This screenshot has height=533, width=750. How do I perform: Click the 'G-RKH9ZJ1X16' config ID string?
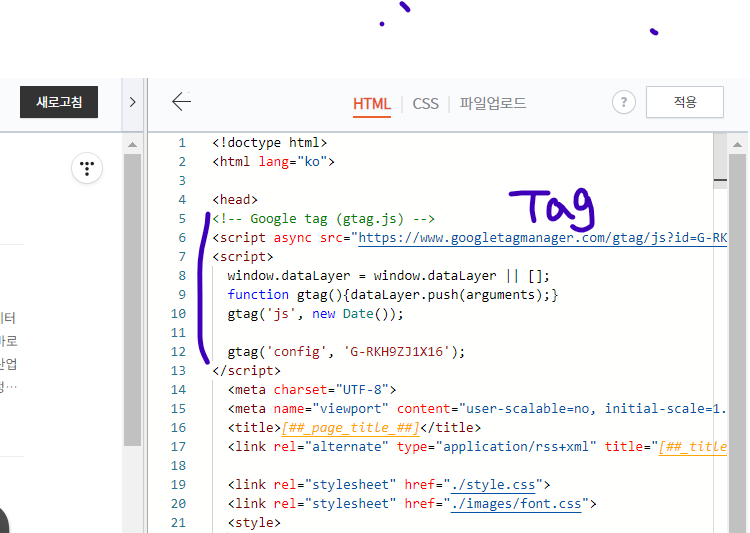point(397,352)
